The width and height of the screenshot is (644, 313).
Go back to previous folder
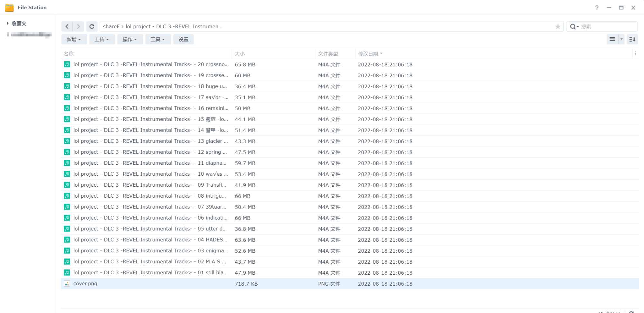click(x=67, y=26)
